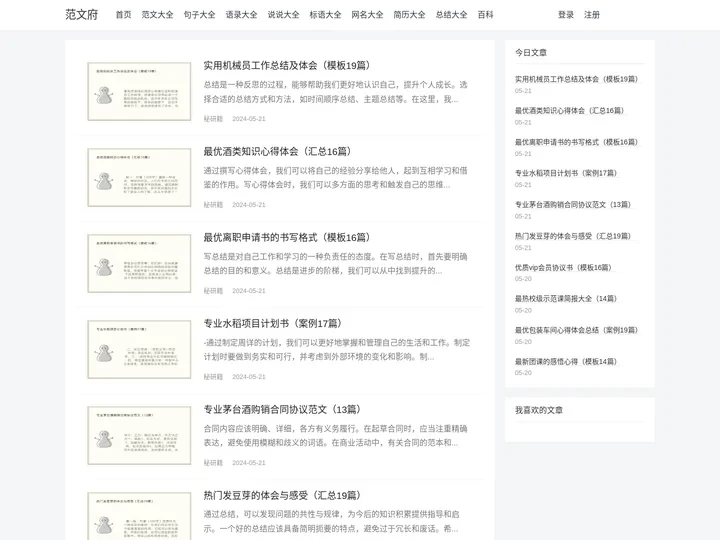Open main list title 实用机械员工作总结及体会（模板19篇）
Viewport: 720px width, 540px height.
[x=287, y=66]
